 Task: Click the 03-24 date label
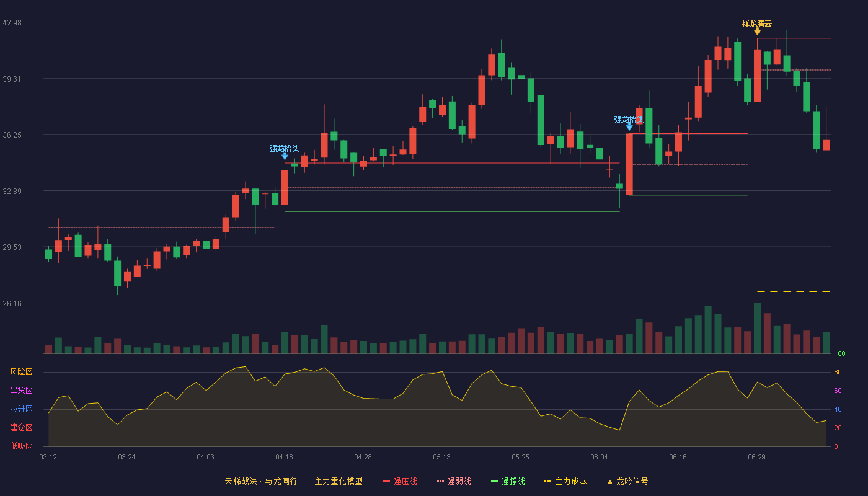click(x=126, y=457)
